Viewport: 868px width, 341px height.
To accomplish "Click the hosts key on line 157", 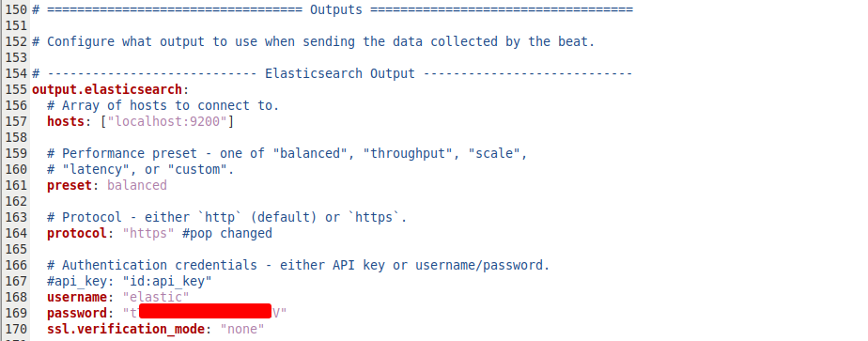I will click(66, 121).
